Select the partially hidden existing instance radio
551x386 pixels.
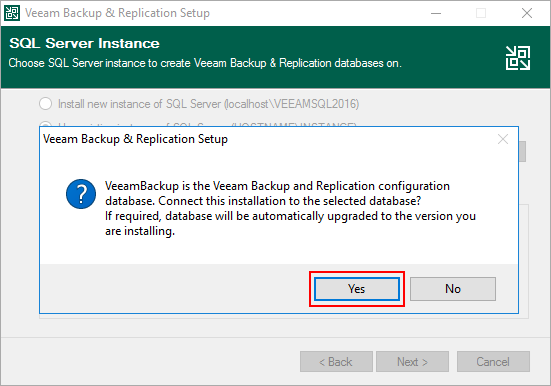pos(45,124)
